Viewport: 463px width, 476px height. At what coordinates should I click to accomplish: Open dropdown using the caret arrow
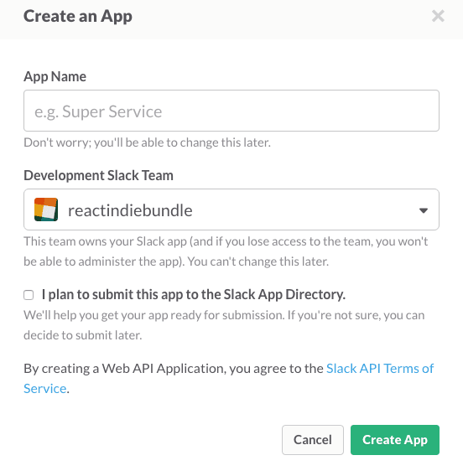coord(424,210)
